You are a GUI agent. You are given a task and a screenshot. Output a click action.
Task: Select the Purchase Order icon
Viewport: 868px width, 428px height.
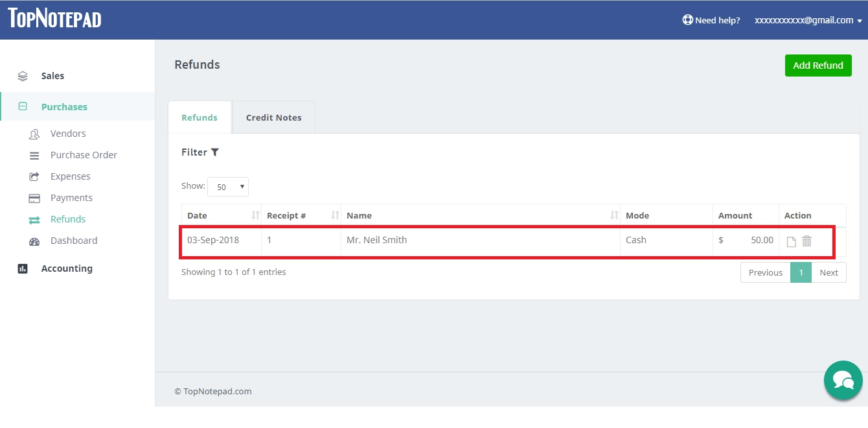[34, 155]
